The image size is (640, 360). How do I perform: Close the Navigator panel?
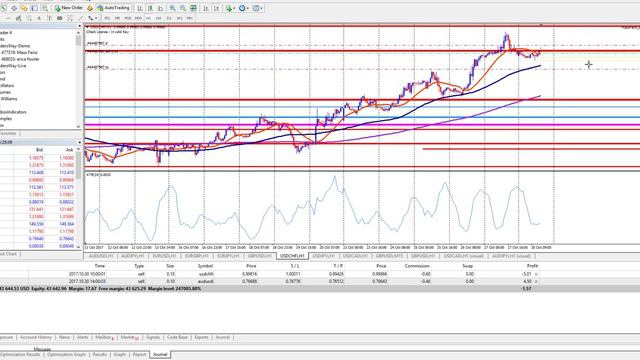(79, 26)
